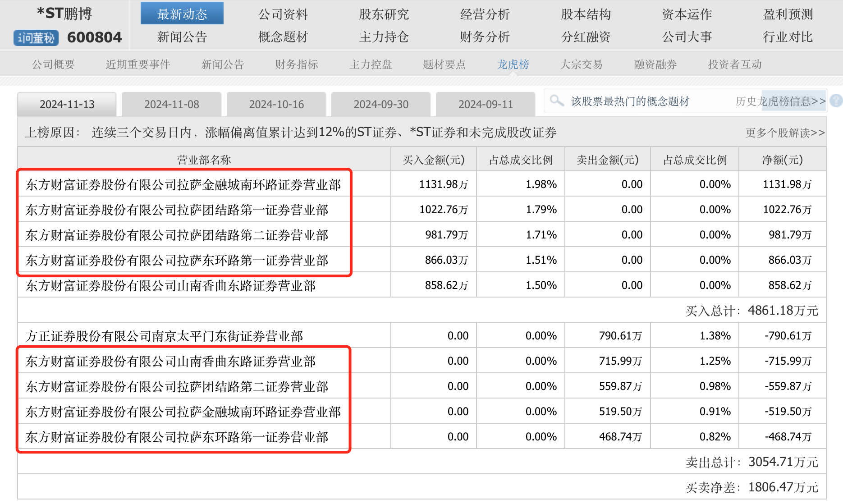Viewport: 843px width, 504px height.
Task: Open the 主力持仓 menu item
Action: coord(384,37)
